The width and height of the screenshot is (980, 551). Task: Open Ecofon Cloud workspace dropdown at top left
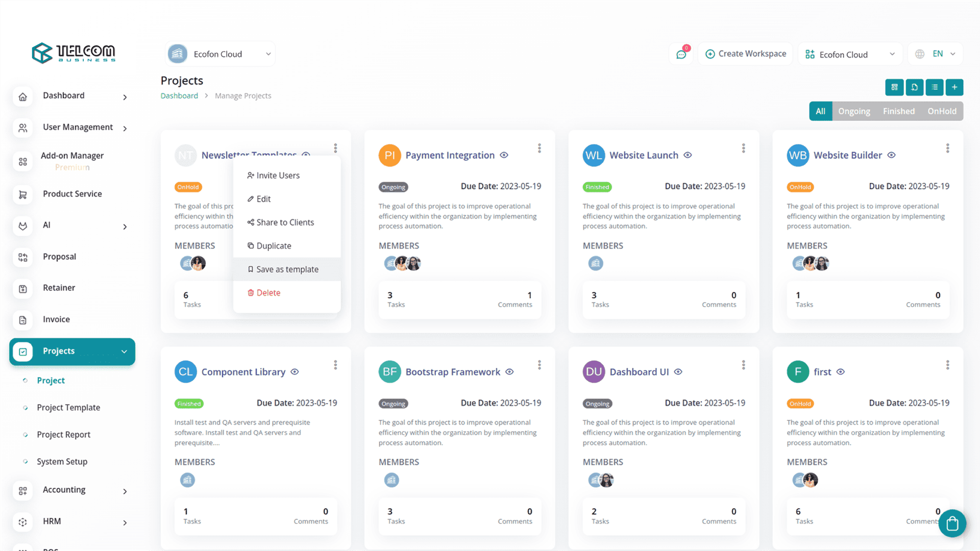click(x=220, y=54)
